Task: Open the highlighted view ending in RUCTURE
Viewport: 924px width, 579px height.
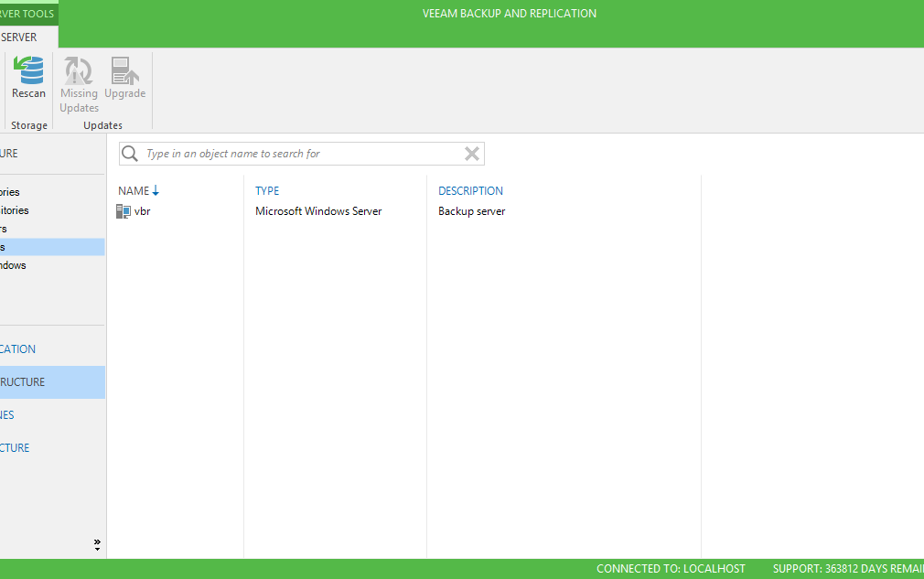Action: point(52,382)
